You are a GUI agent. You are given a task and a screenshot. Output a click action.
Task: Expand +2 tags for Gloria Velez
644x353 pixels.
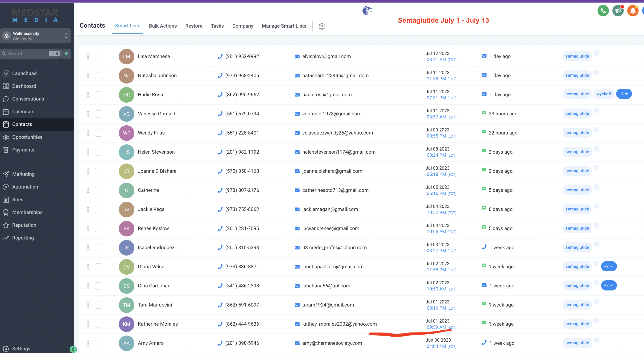[x=608, y=266]
